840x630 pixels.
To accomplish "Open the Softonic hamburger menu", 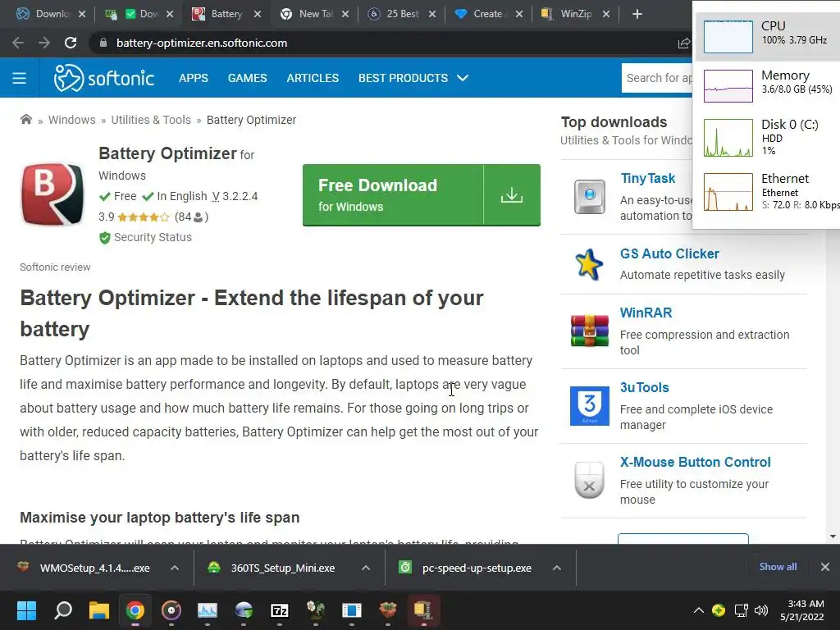I will (20, 78).
